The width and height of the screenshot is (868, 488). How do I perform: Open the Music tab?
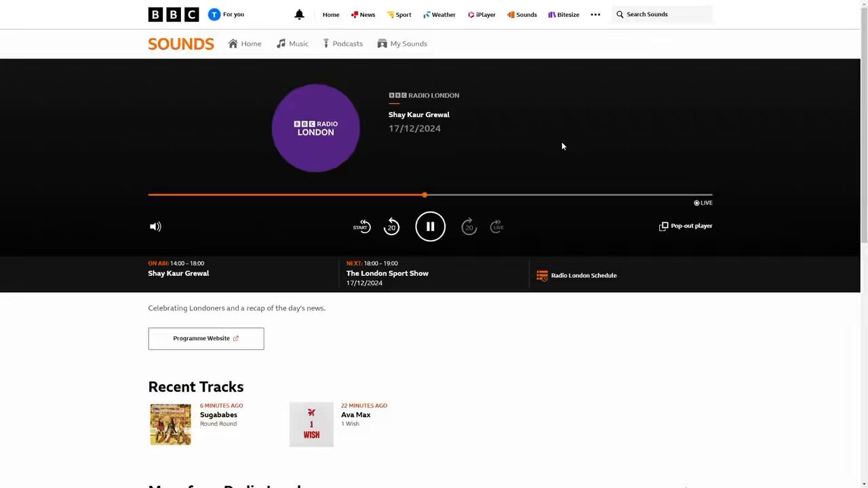coord(292,43)
